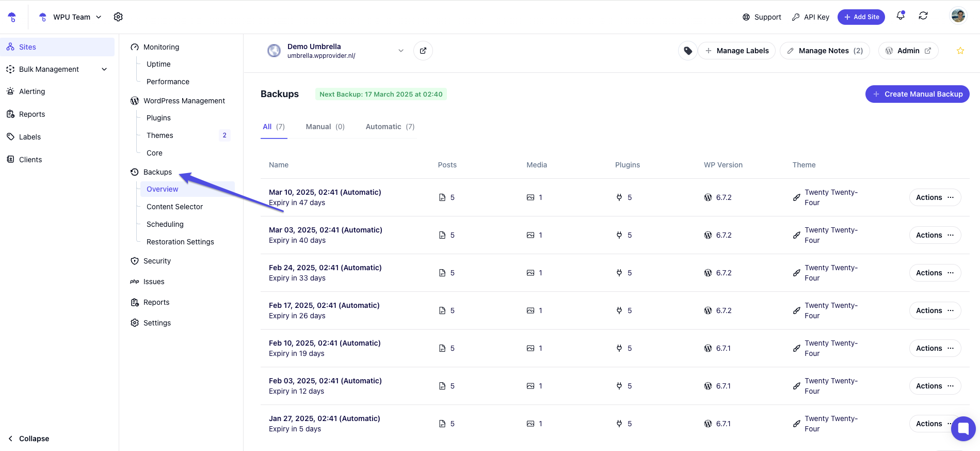Open Scheduling under Backups
Viewport: 980px width, 451px height.
click(165, 224)
